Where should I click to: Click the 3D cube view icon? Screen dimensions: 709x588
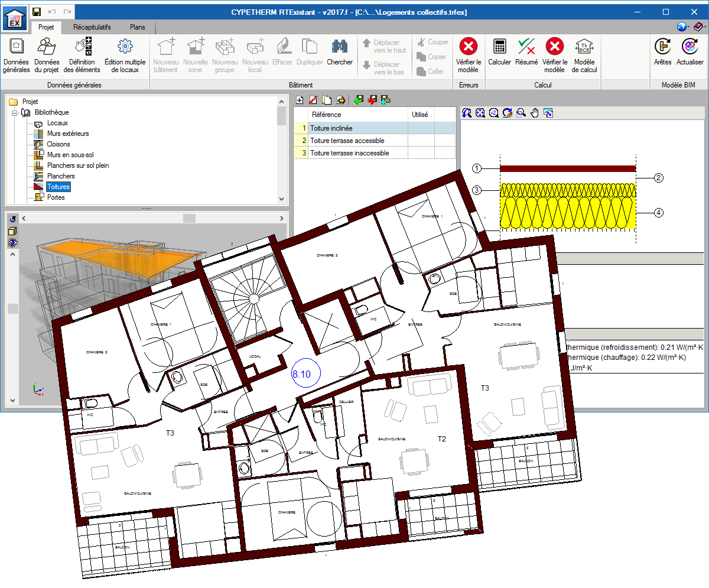tap(13, 231)
